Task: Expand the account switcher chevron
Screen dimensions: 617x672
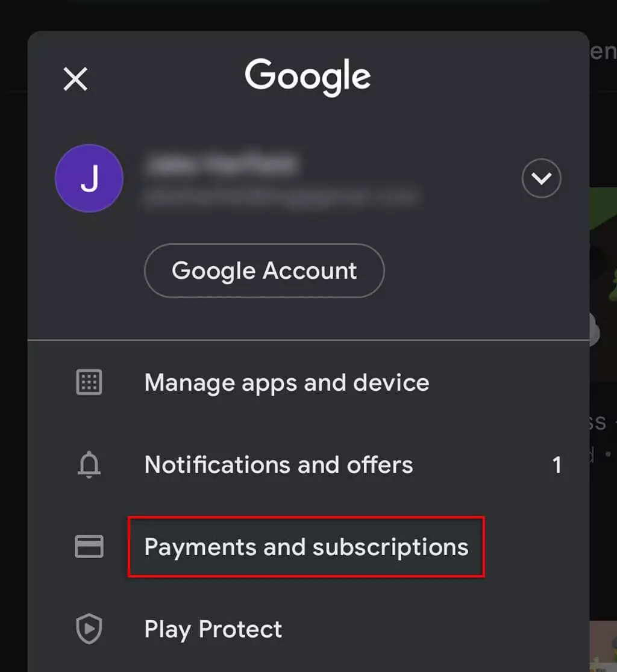Action: pos(541,178)
